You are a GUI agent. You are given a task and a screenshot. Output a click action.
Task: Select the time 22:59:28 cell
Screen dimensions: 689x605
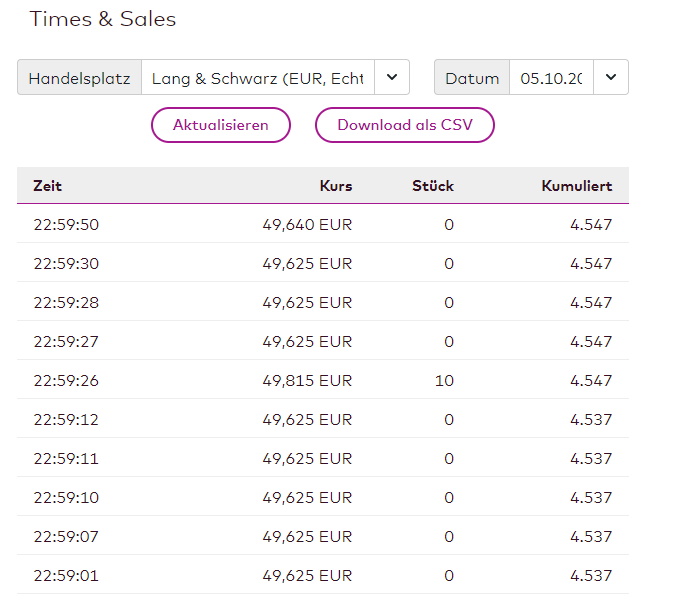[x=66, y=303]
